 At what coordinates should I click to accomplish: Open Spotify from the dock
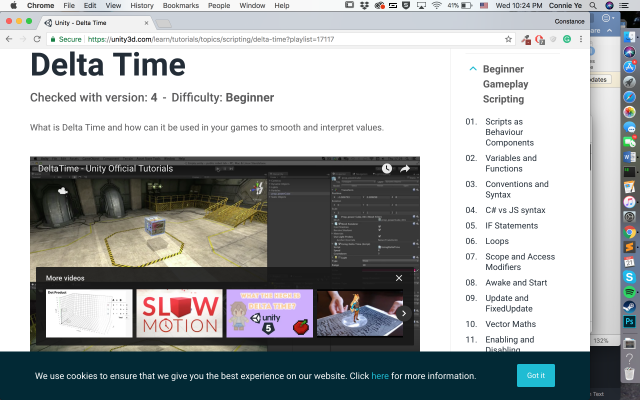[x=629, y=292]
